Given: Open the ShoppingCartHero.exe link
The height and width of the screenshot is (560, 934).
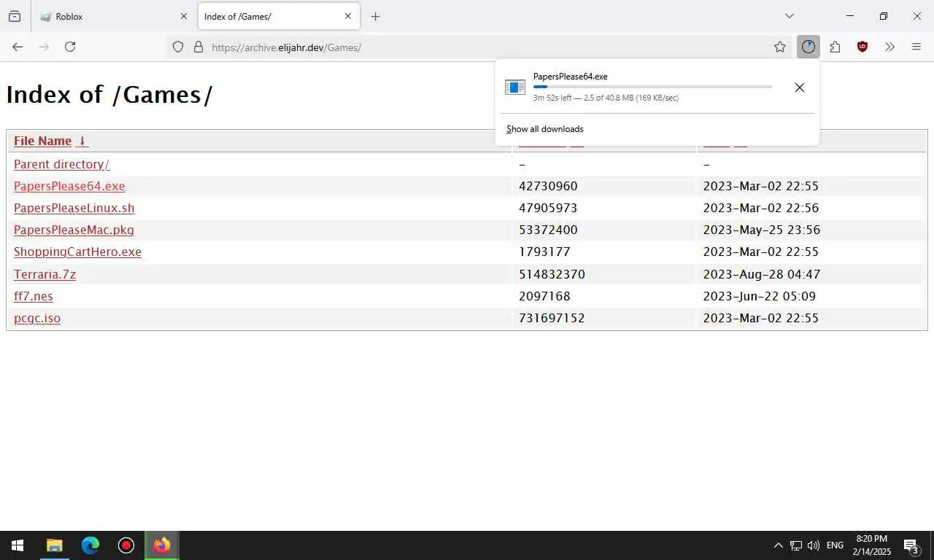Looking at the screenshot, I should [x=77, y=252].
